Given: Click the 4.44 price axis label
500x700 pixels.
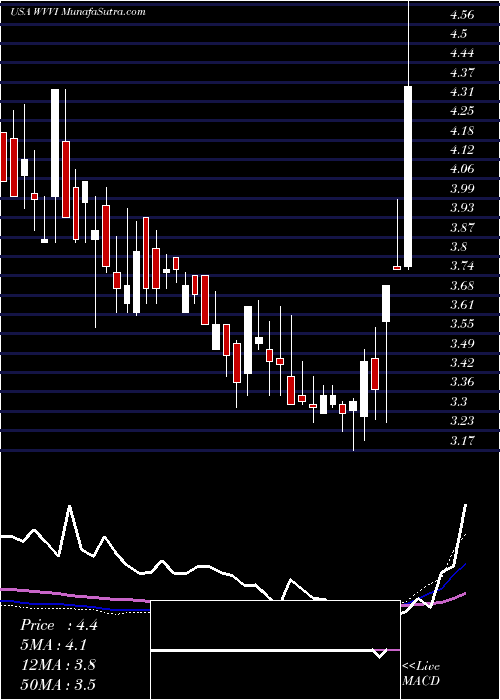Looking at the screenshot, I should click(462, 53).
